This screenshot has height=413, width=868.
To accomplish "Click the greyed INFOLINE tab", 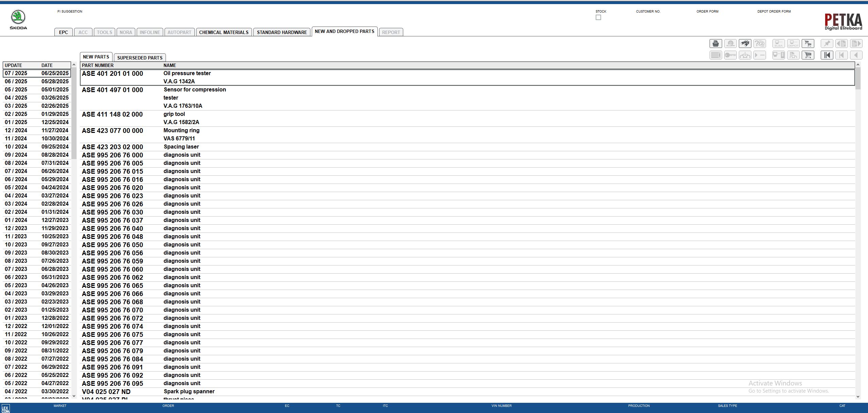I will pyautogui.click(x=150, y=32).
